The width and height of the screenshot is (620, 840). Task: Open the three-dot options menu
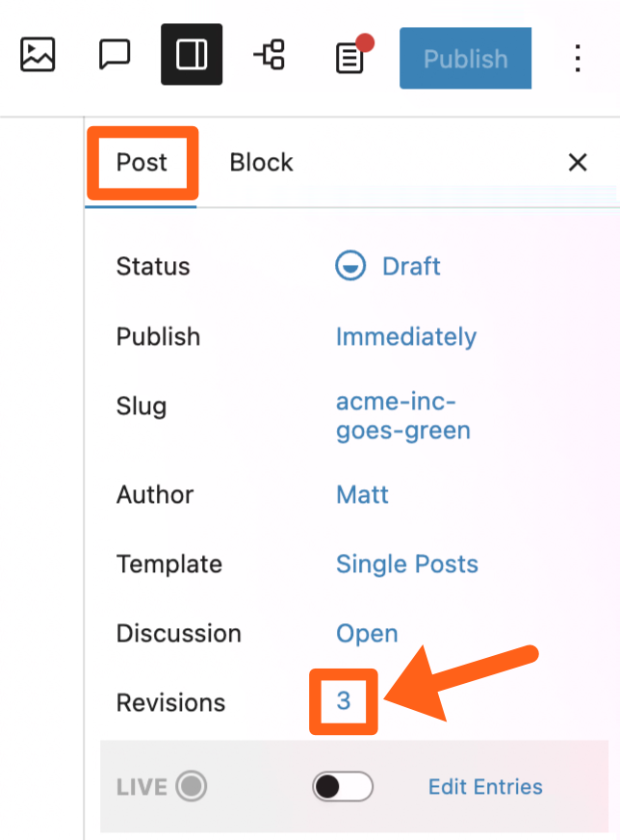[578, 58]
